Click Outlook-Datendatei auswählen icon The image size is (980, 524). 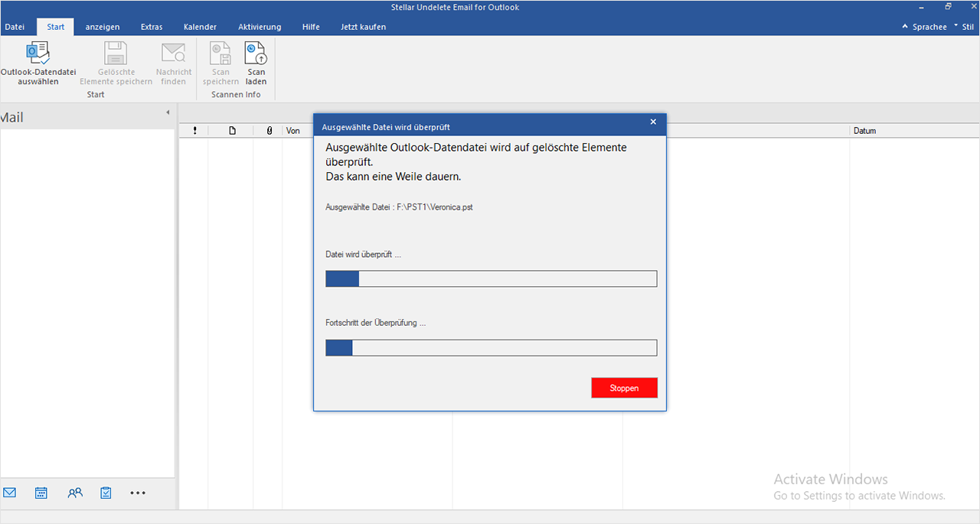point(38,53)
